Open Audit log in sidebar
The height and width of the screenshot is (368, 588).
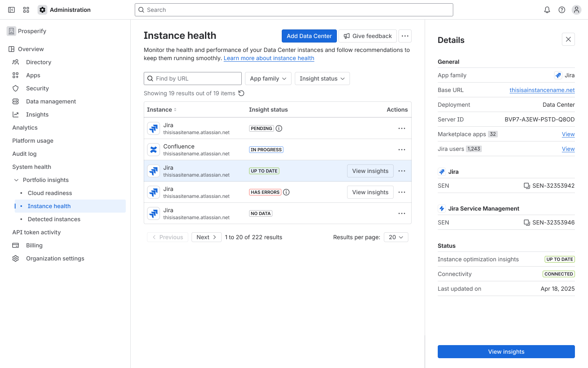coord(24,154)
